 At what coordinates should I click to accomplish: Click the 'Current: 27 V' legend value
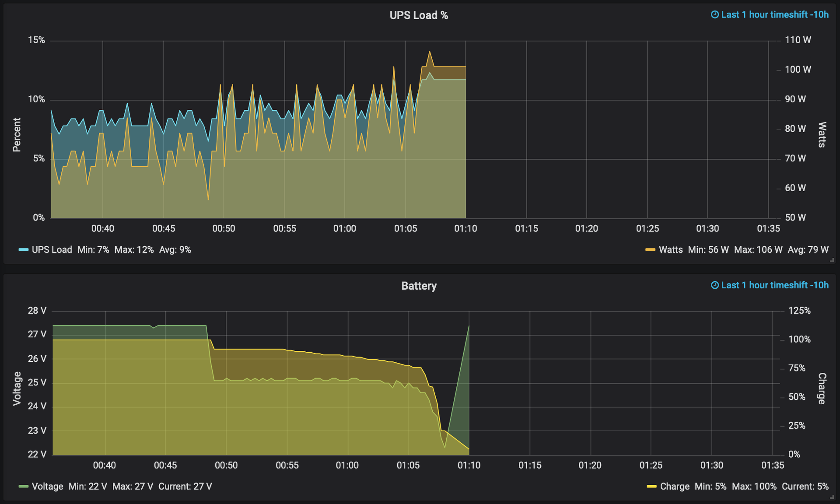185,486
